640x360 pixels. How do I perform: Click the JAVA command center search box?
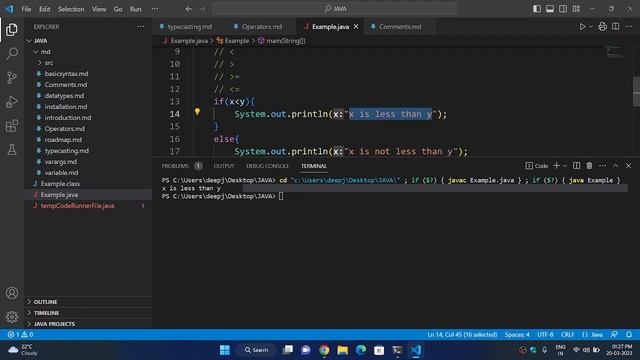click(x=335, y=9)
